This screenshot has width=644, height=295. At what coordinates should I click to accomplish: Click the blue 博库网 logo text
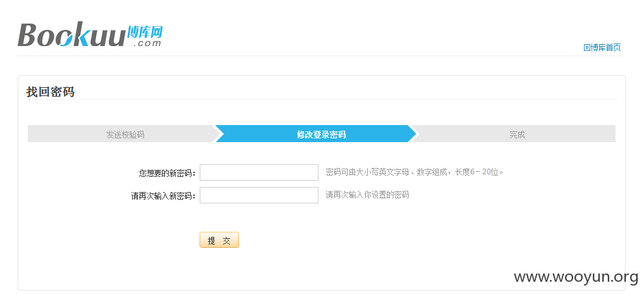(145, 31)
